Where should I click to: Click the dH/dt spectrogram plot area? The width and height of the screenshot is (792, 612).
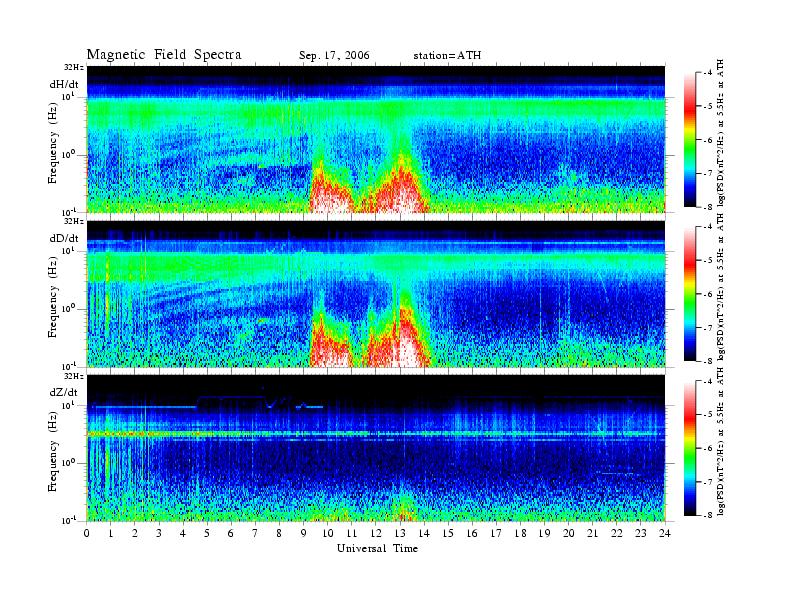(376, 139)
